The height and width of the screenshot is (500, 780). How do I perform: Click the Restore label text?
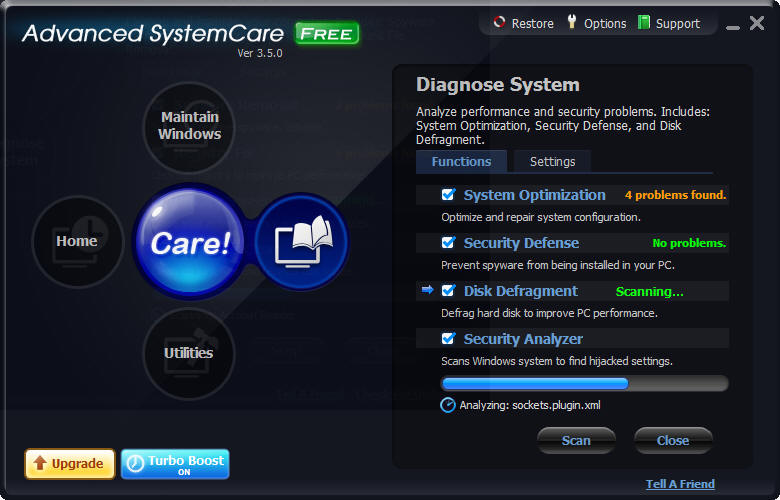click(x=532, y=23)
